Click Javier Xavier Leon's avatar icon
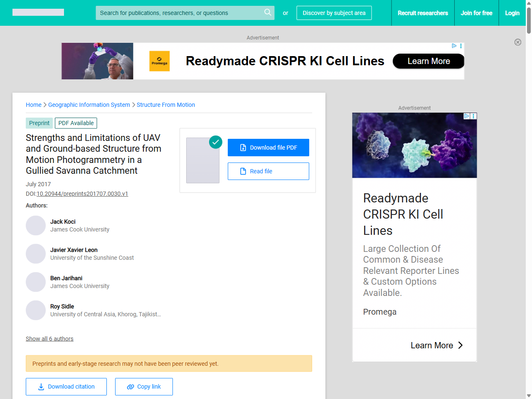This screenshot has height=399, width=532. [36, 254]
